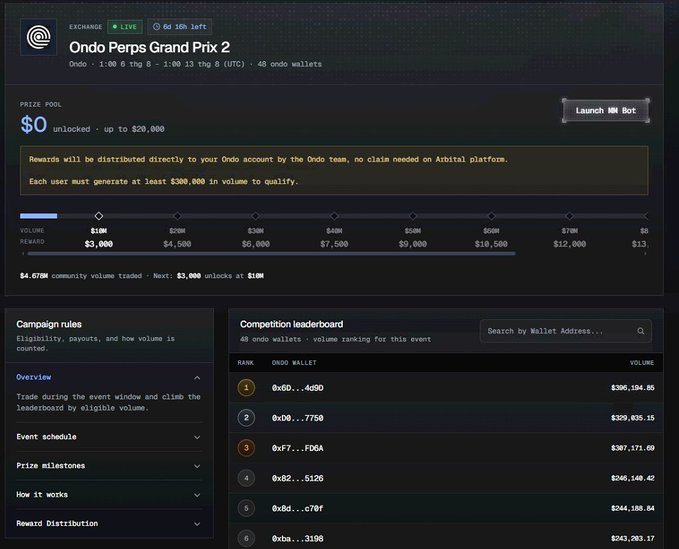The width and height of the screenshot is (679, 549).
Task: Click the $10M milestone diamond marker
Action: coord(99,216)
